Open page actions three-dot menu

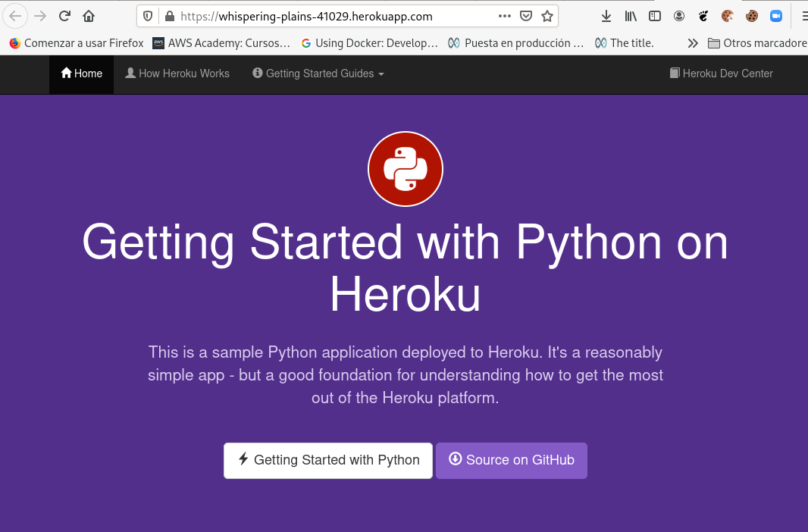pos(504,16)
